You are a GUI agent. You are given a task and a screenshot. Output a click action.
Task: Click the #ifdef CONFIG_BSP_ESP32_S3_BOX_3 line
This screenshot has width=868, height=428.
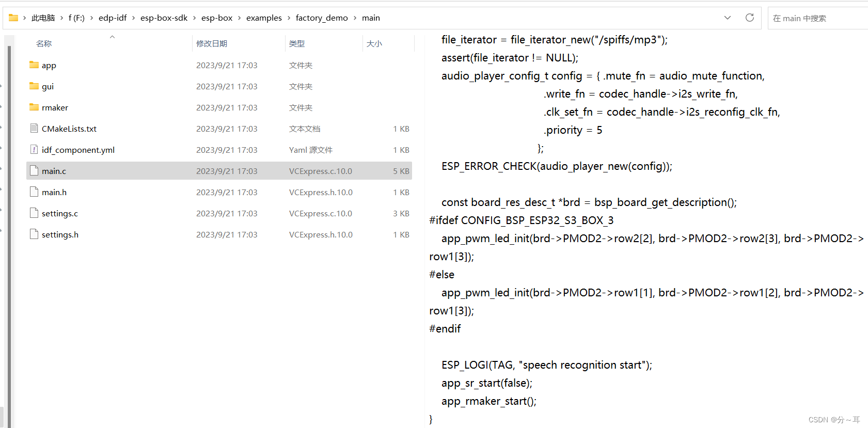click(x=522, y=220)
